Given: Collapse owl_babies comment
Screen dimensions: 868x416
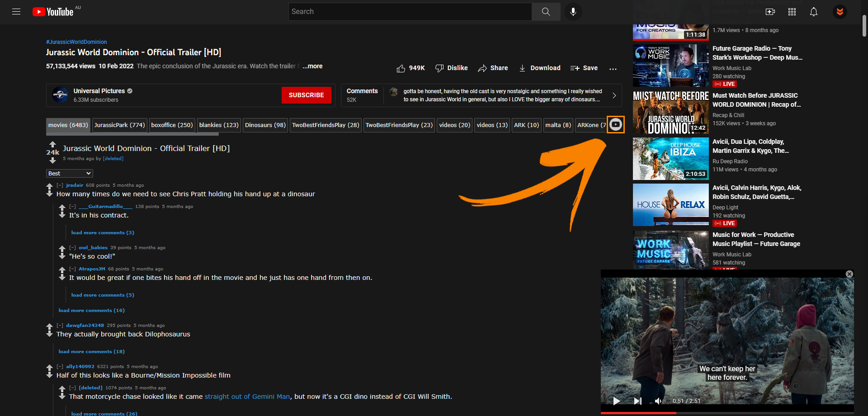Looking at the screenshot, I should pyautogui.click(x=72, y=248).
